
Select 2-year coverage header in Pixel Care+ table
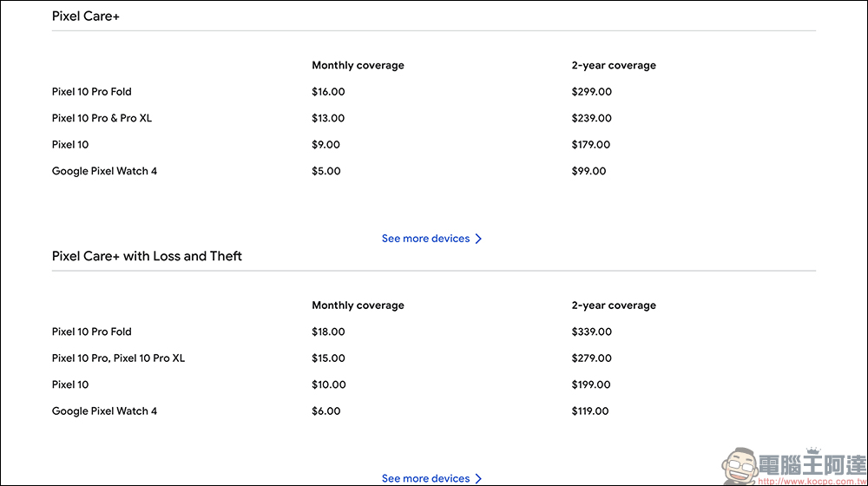coord(614,65)
